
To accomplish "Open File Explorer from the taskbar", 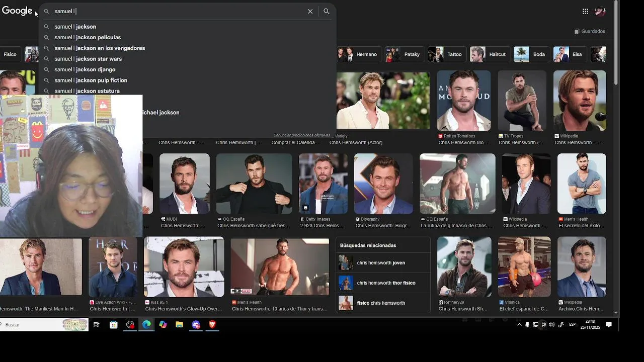I will point(179,325).
